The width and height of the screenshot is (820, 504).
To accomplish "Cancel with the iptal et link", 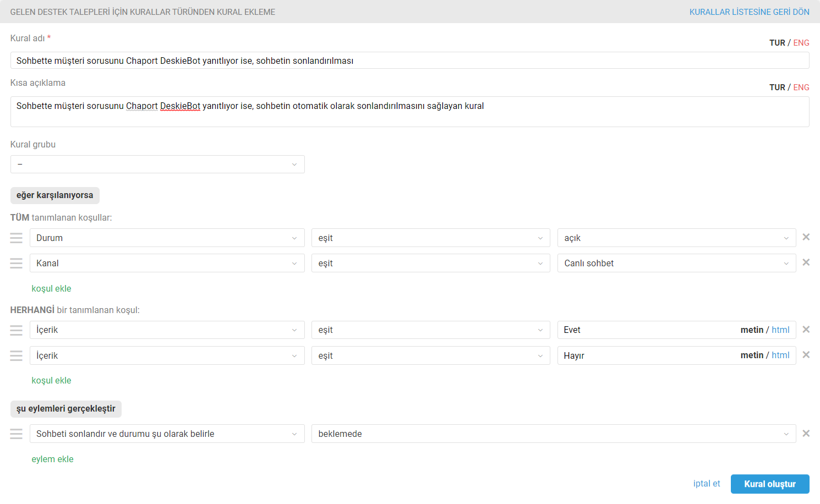I will 707,484.
